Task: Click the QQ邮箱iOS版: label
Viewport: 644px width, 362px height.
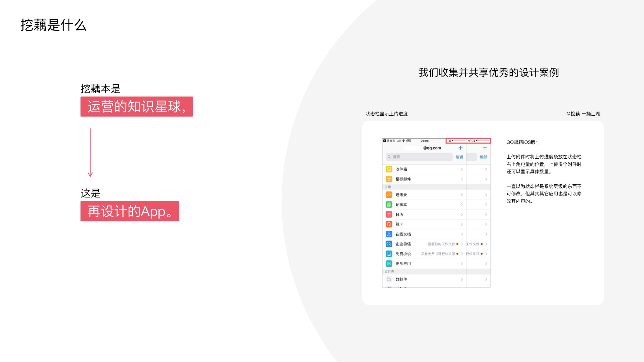Action: tap(522, 142)
